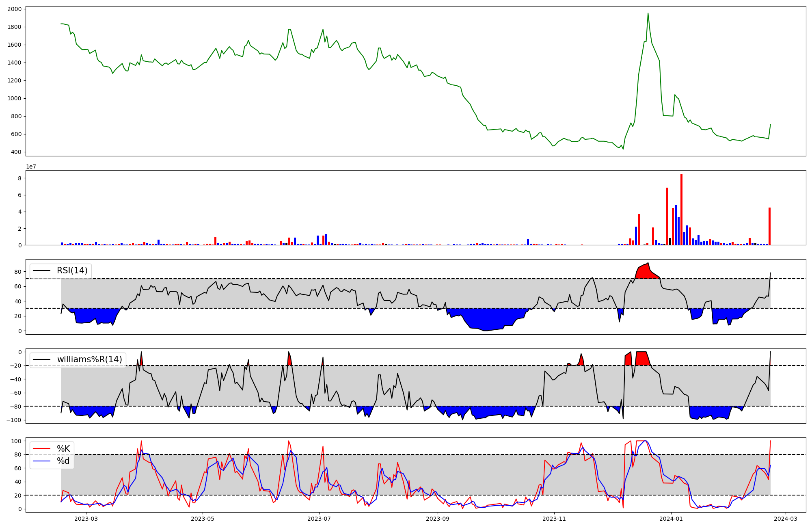The width and height of the screenshot is (812, 528).
Task: Click the williams%R(14) legend label
Action: coord(89,359)
